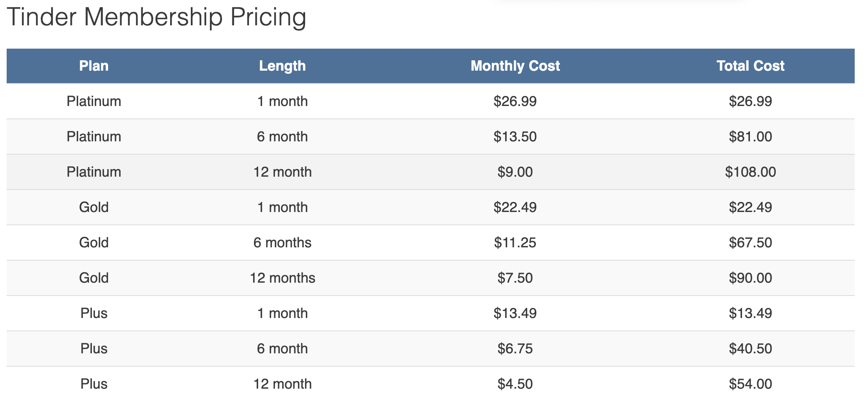The width and height of the screenshot is (868, 419).
Task: Select Platinum in the $13.50 row
Action: tap(94, 137)
